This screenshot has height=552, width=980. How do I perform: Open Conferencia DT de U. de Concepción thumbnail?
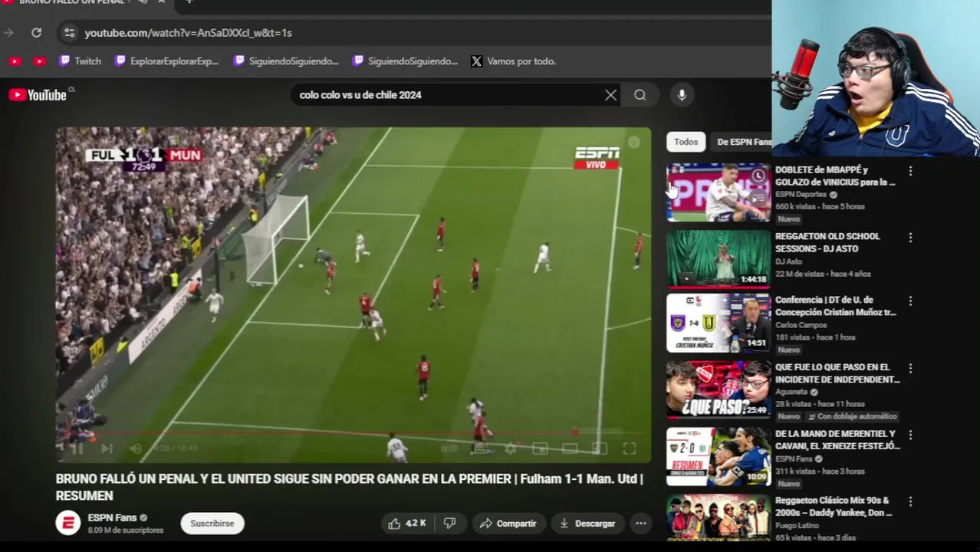719,323
